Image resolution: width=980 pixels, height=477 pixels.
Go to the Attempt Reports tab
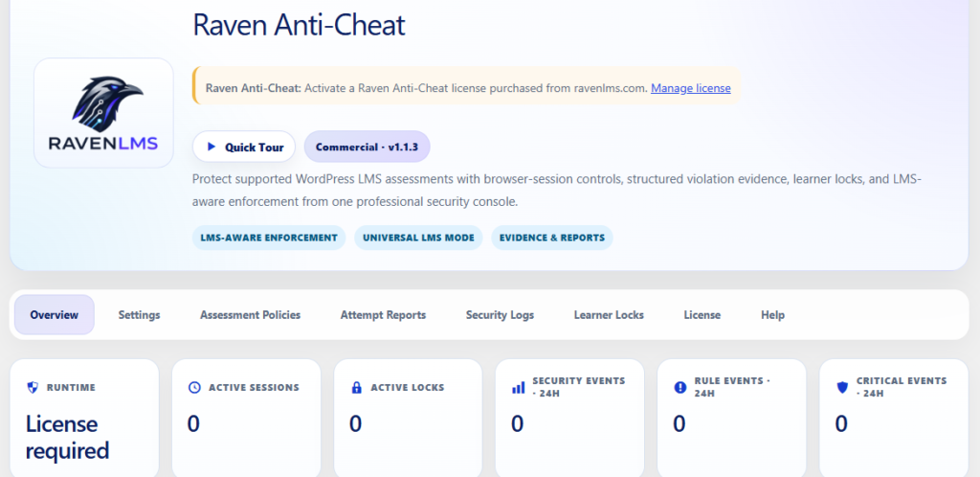[383, 315]
